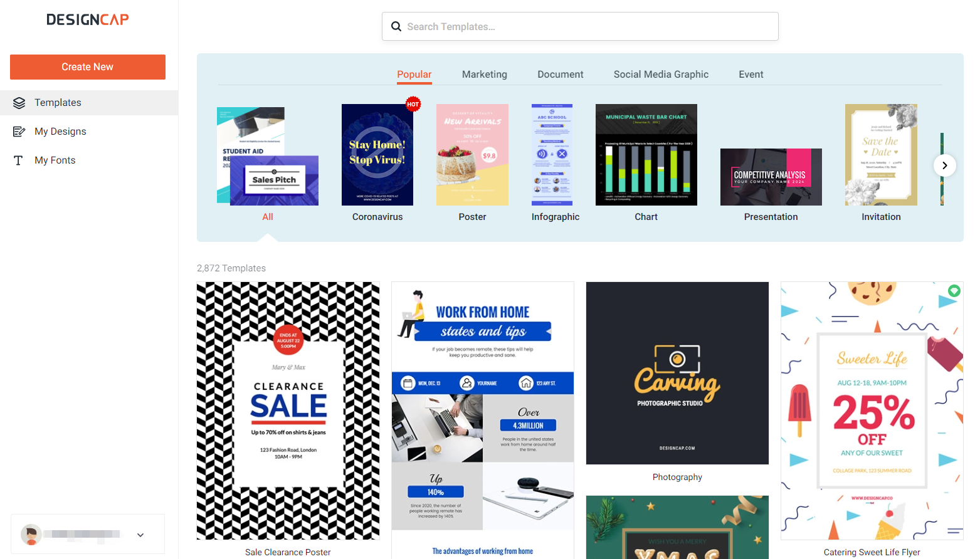Open the Social Media Graphic tab
The height and width of the screenshot is (559, 980).
661,75
